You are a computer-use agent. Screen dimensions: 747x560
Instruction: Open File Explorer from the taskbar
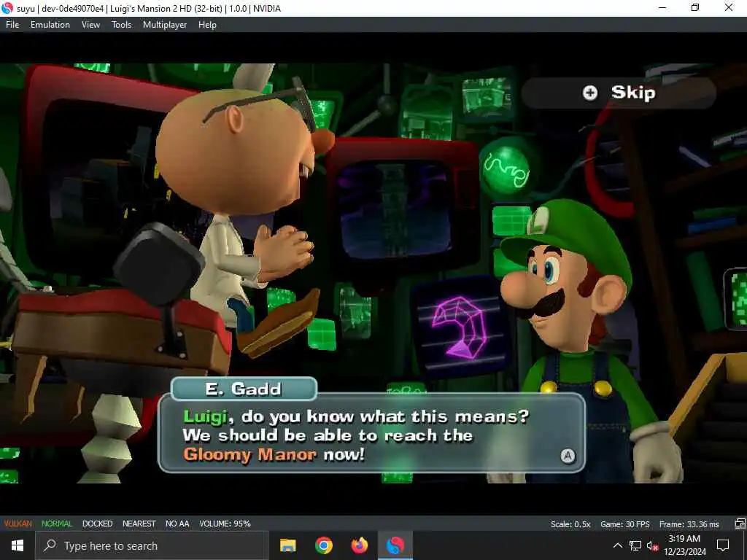[x=287, y=545]
